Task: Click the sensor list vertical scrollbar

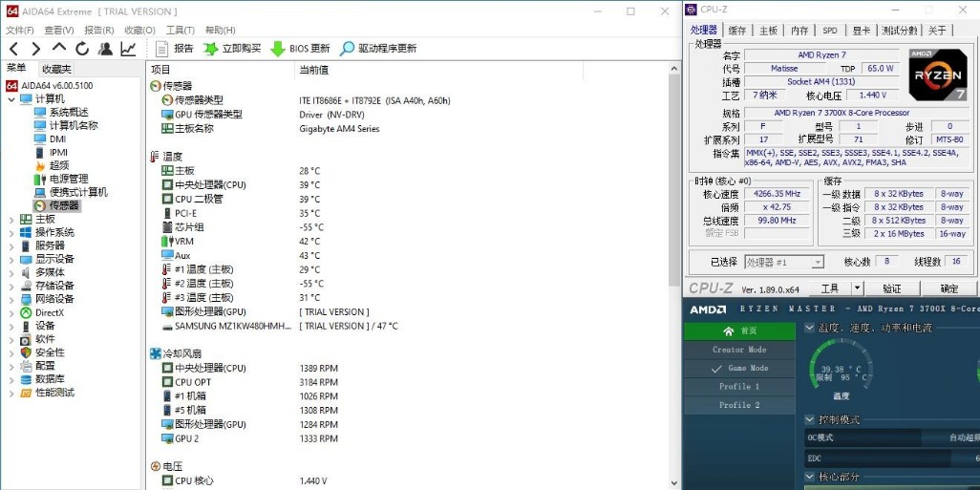Action: point(673,275)
